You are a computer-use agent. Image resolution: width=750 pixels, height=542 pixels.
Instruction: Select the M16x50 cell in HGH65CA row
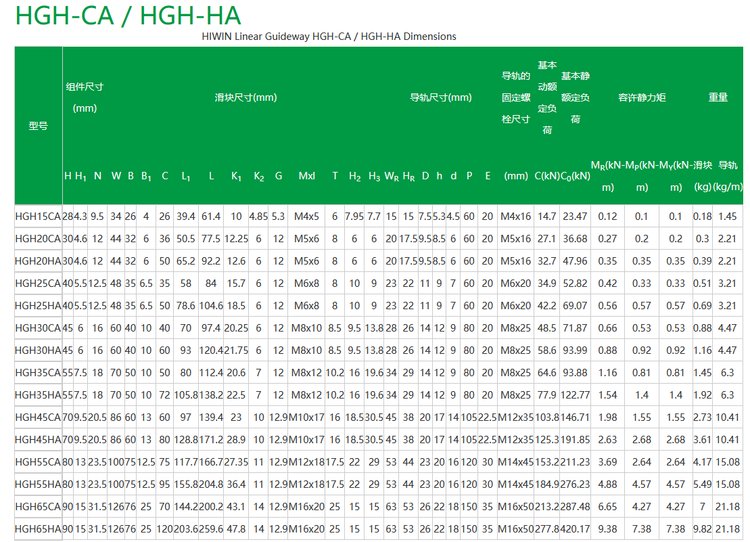[516, 506]
